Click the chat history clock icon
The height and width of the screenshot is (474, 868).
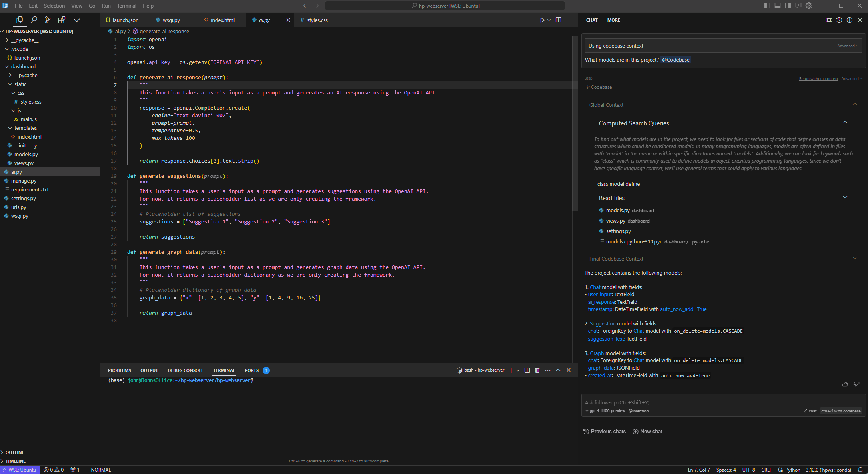pyautogui.click(x=839, y=20)
